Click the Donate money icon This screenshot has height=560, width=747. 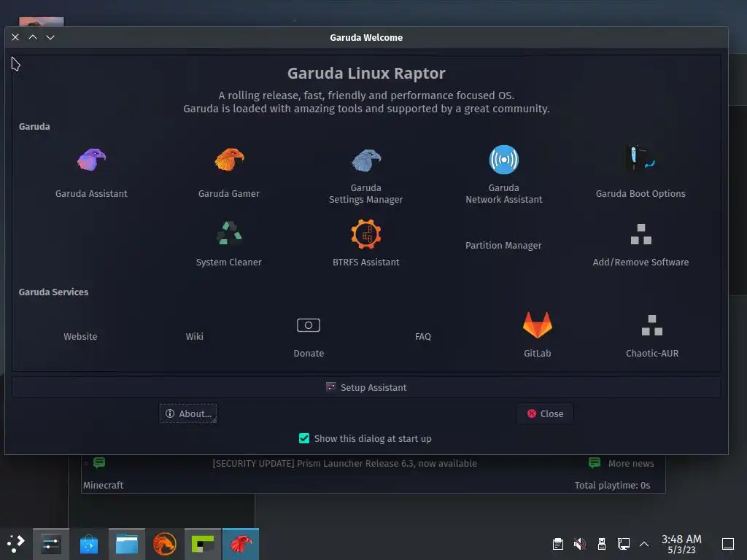tap(309, 325)
